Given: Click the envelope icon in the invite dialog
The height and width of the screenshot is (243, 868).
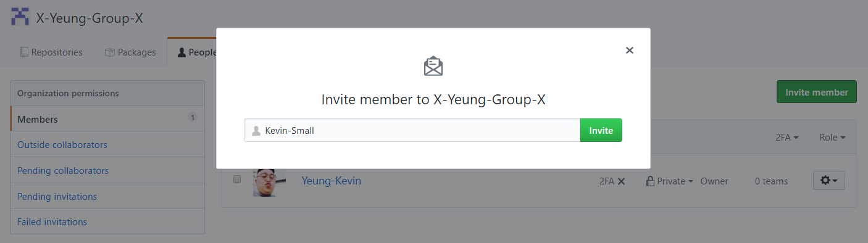Looking at the screenshot, I should (433, 66).
